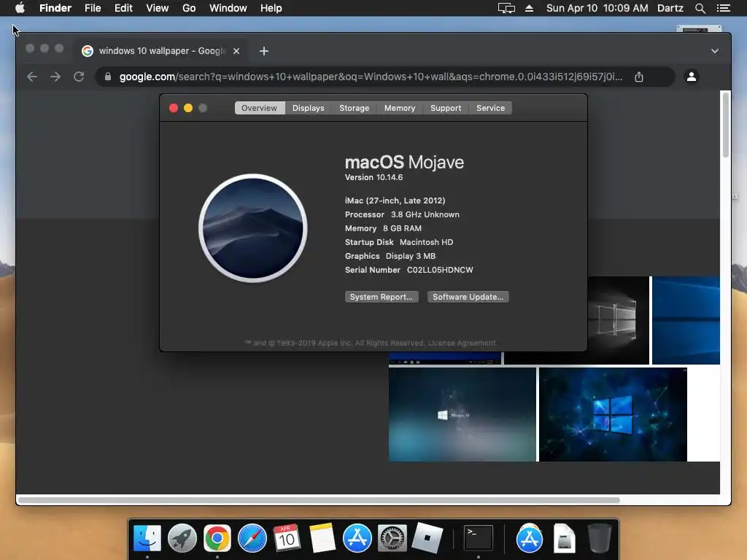Click the eject icon in menu bar
The width and height of the screenshot is (747, 560).
530,8
